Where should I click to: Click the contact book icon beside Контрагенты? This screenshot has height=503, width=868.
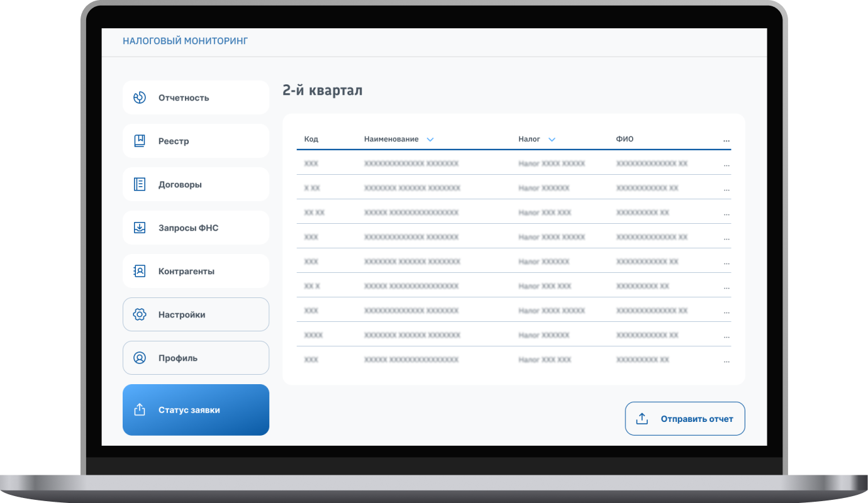click(140, 271)
